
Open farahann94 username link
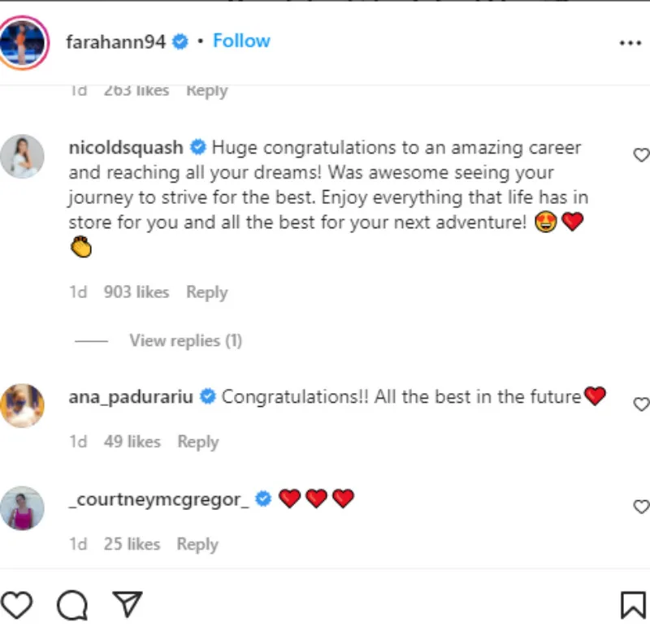click(x=116, y=41)
